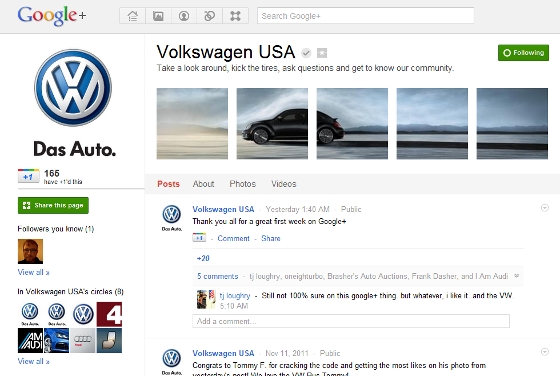Open the +20 plus-ones list
560x376 pixels.
[x=203, y=258]
